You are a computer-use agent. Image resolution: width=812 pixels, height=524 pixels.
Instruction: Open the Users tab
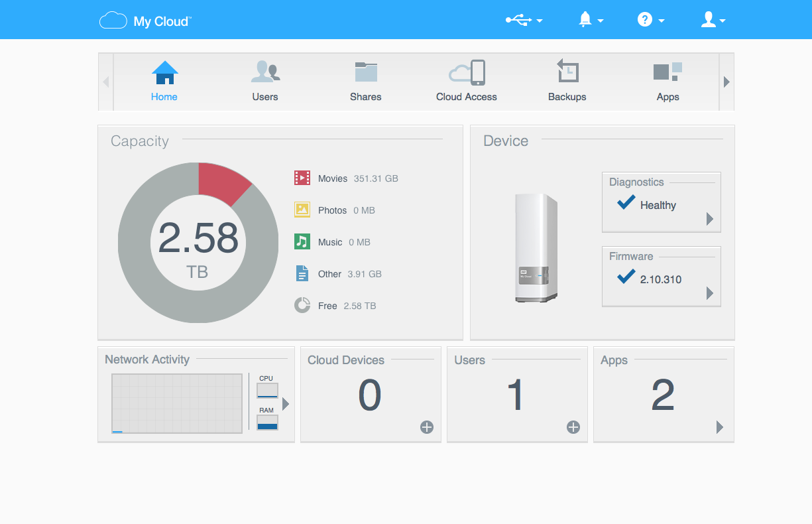tap(265, 82)
